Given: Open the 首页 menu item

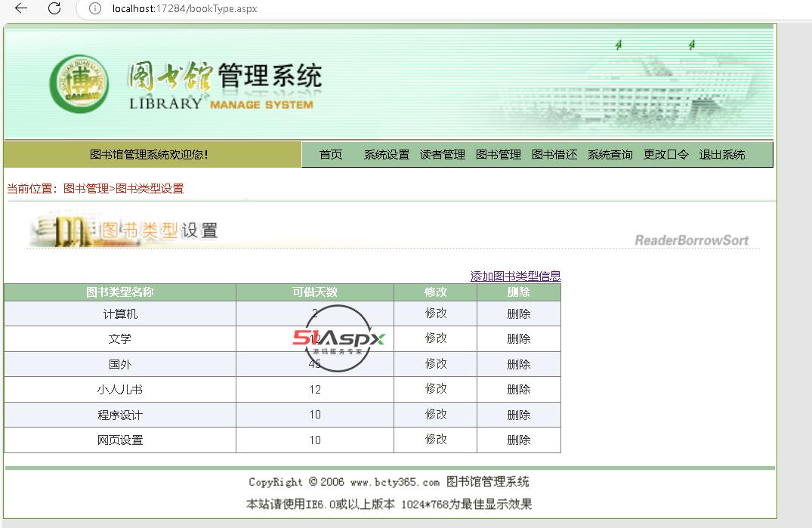Looking at the screenshot, I should [331, 155].
